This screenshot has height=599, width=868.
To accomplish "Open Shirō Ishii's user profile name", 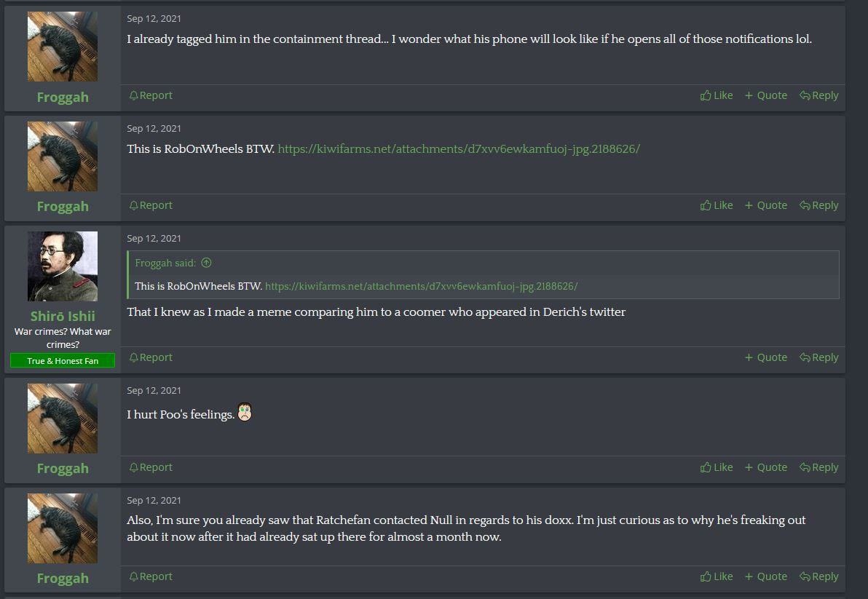I will point(63,316).
